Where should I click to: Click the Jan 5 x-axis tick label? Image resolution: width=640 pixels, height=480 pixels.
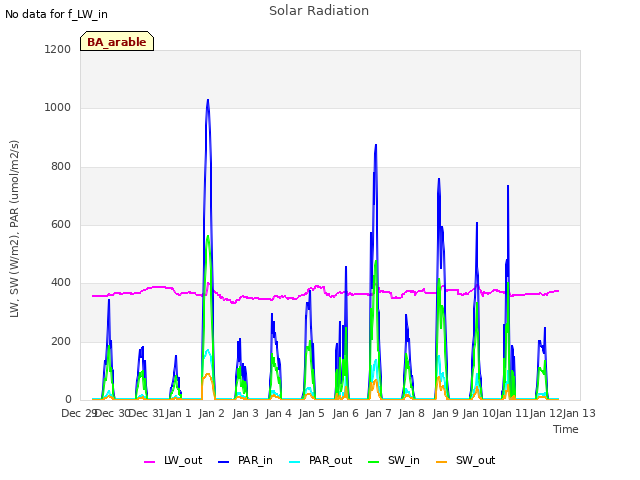click(x=311, y=413)
